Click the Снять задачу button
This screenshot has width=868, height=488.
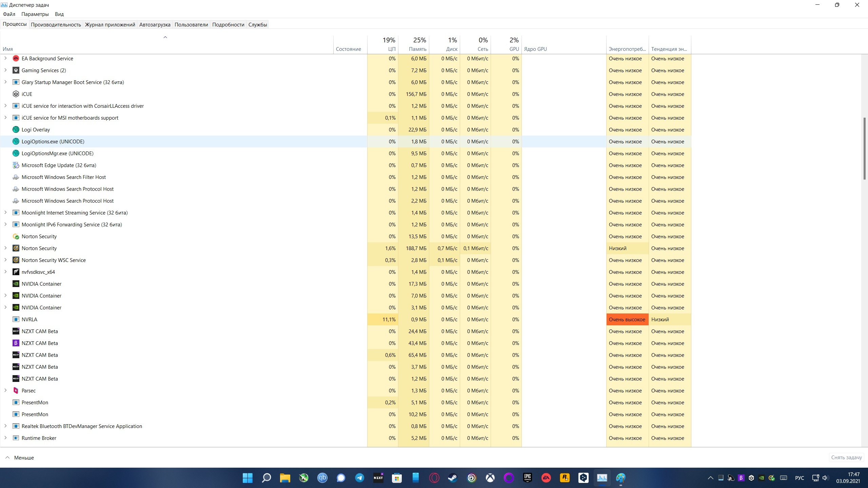pyautogui.click(x=846, y=457)
